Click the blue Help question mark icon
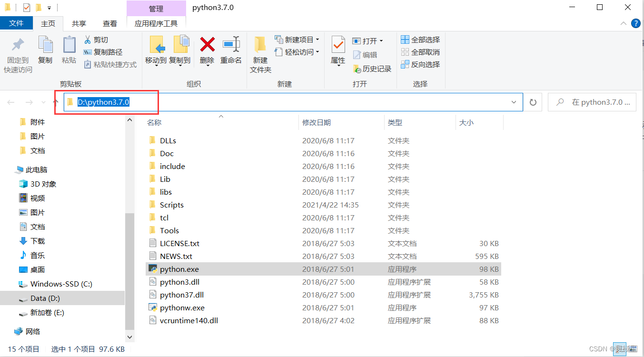Viewport: 644px width, 357px height. click(635, 23)
